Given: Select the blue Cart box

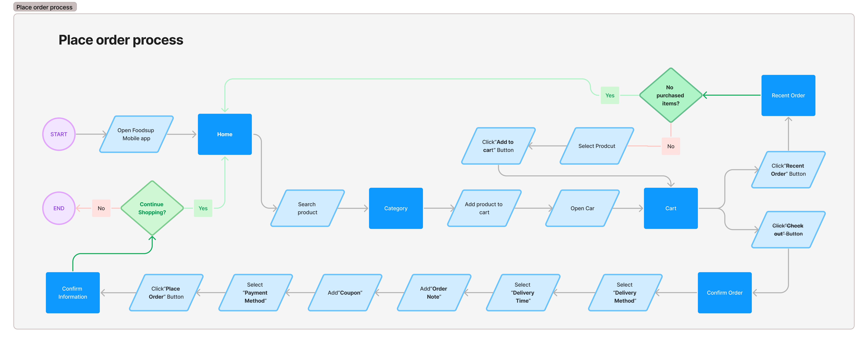Looking at the screenshot, I should point(671,208).
